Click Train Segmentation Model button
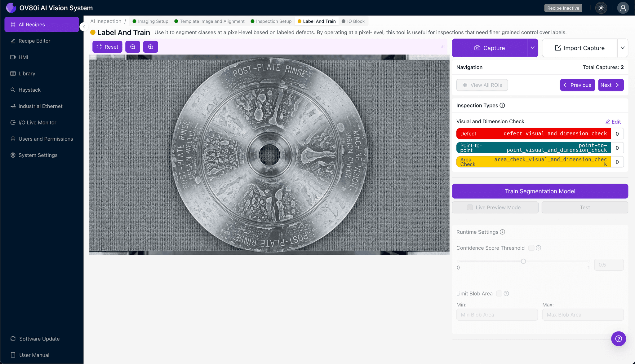Viewport: 635px width, 364px height. pos(540,191)
